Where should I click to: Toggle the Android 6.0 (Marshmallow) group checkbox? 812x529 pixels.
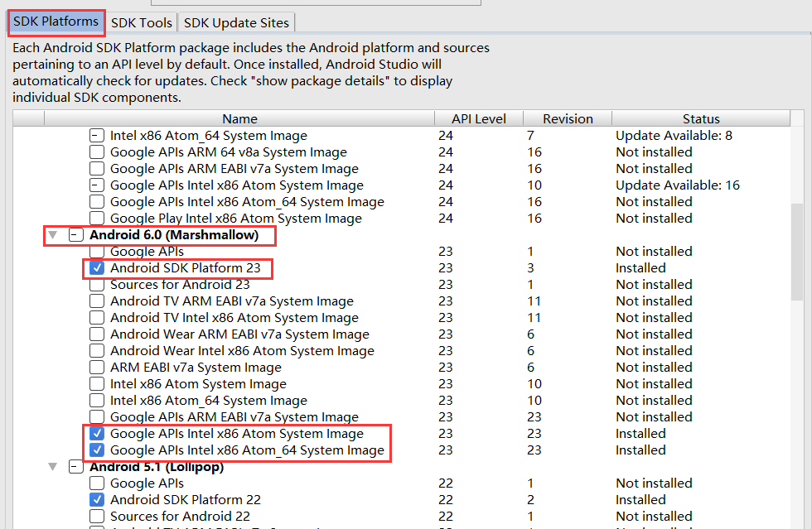[x=76, y=235]
